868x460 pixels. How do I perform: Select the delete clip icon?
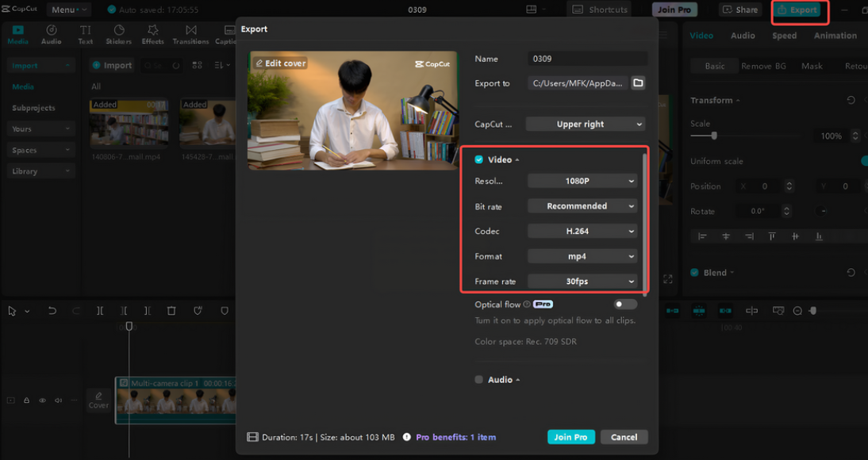click(171, 311)
